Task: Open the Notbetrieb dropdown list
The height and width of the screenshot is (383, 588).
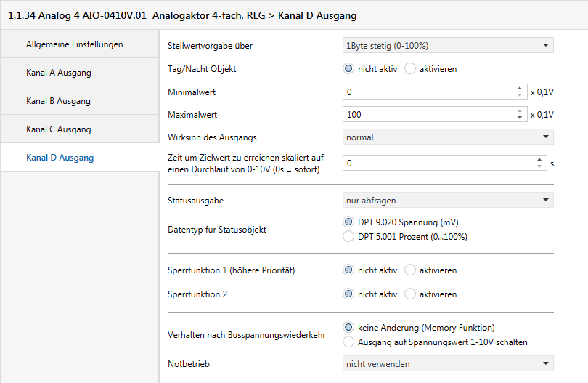Action: [448, 363]
